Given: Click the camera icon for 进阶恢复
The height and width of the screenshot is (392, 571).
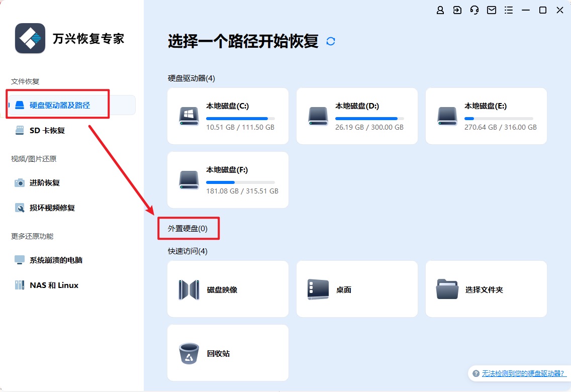Looking at the screenshot, I should tap(20, 183).
